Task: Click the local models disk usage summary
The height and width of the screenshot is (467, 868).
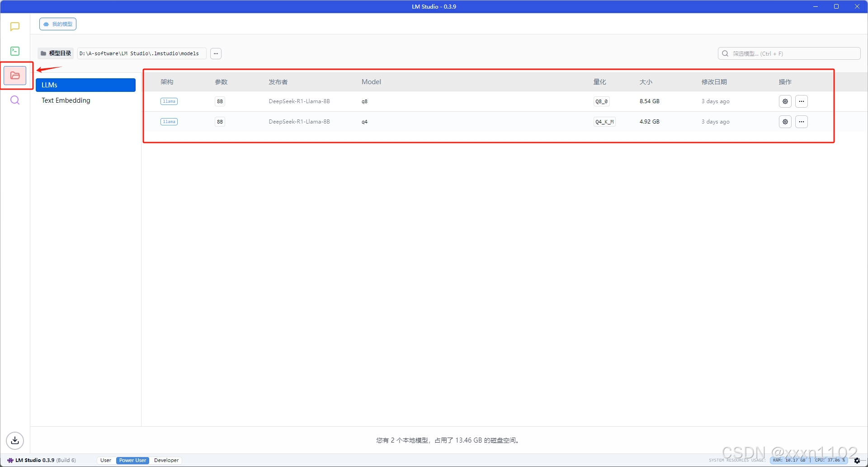Action: [448, 440]
